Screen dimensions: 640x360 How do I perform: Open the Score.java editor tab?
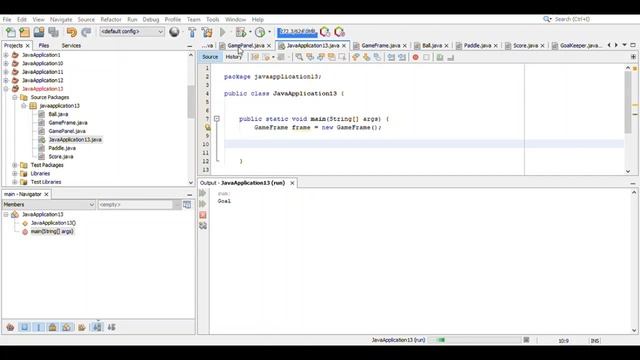525,46
